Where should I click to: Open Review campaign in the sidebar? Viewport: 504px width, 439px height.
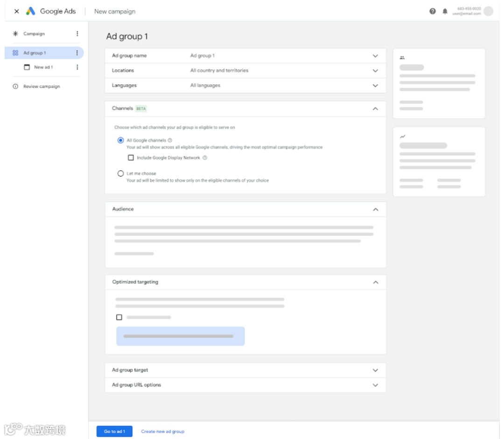[x=42, y=86]
